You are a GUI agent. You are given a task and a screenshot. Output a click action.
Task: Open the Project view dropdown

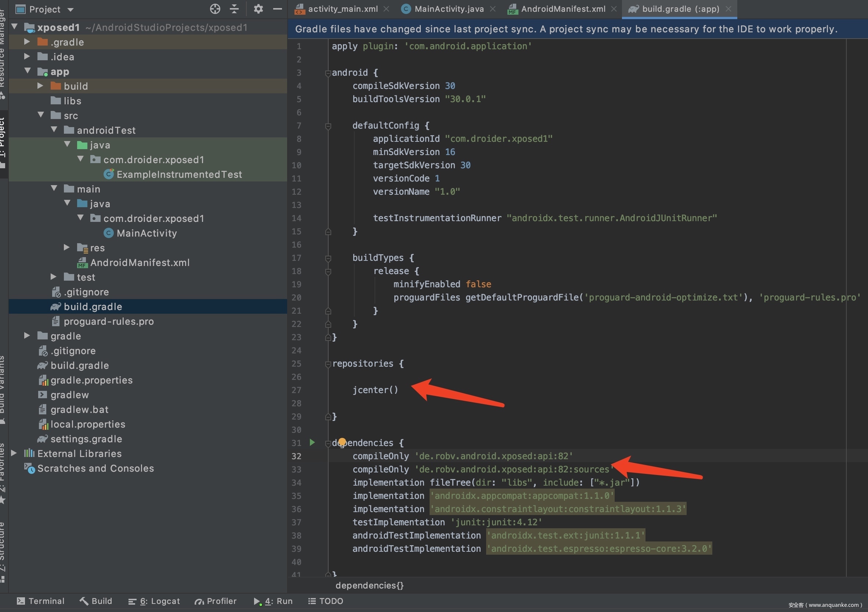(x=70, y=10)
